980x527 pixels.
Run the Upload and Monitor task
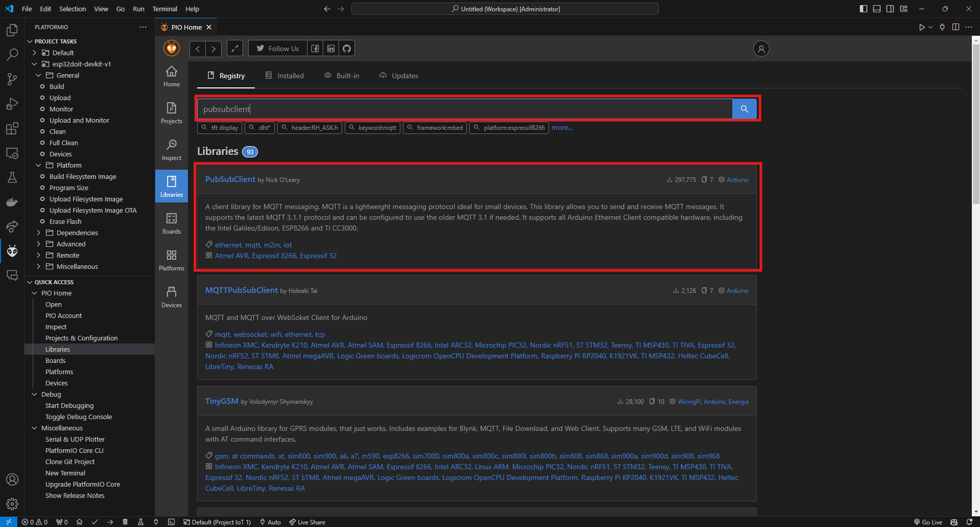pos(79,120)
